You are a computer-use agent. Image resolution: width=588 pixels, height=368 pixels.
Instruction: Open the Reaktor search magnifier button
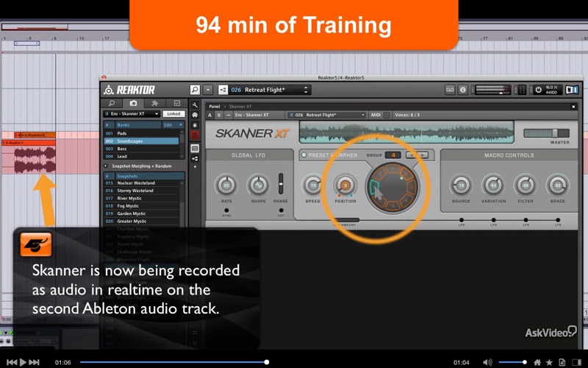pyautogui.click(x=195, y=90)
